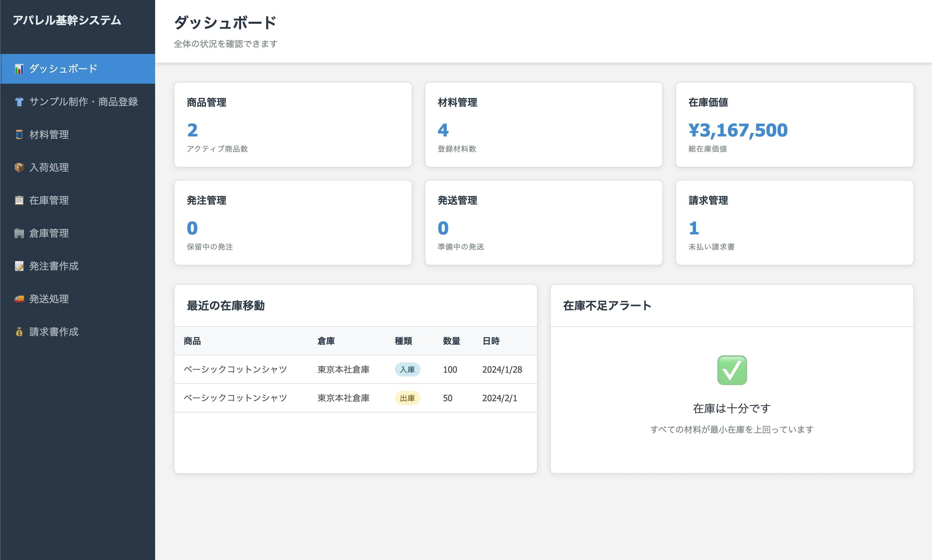Click the 出庫 badge on the second row

[407, 398]
